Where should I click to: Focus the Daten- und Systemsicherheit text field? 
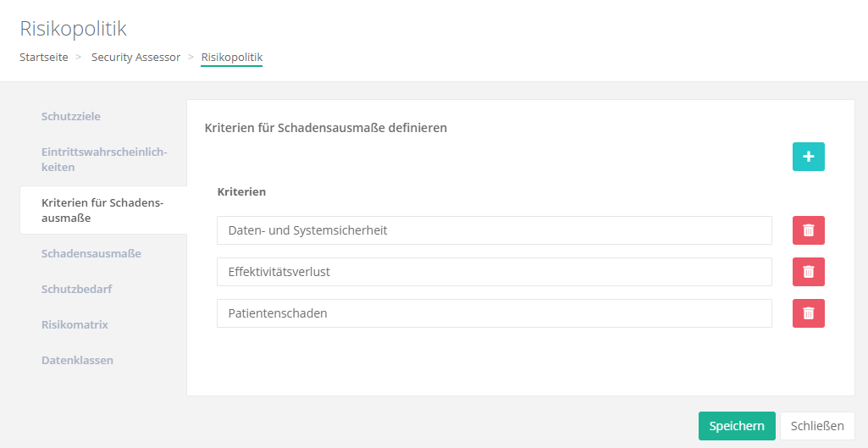[494, 230]
